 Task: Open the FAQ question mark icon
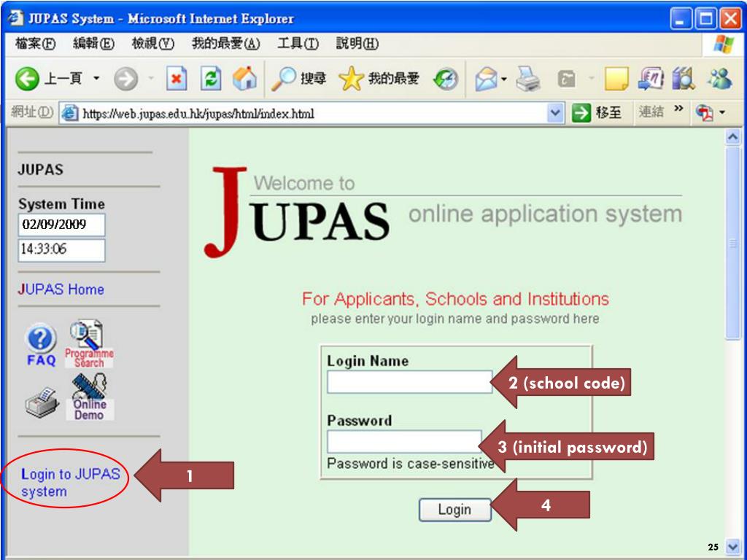click(41, 345)
